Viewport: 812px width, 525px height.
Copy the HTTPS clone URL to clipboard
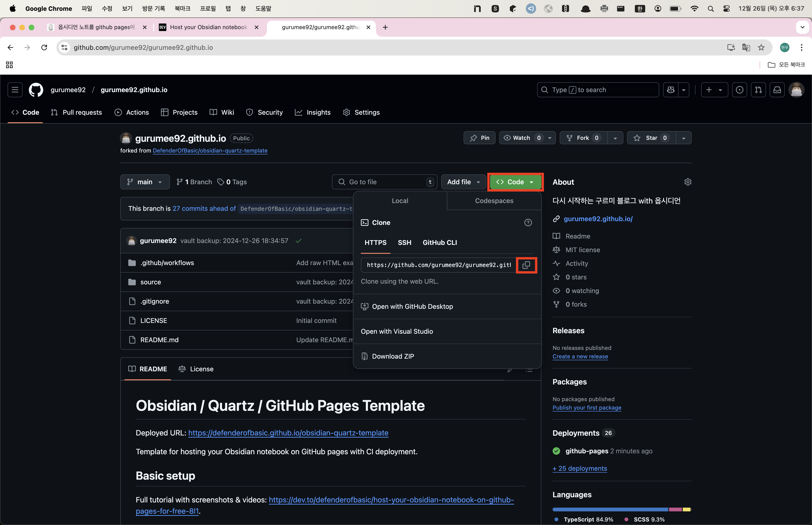point(526,265)
